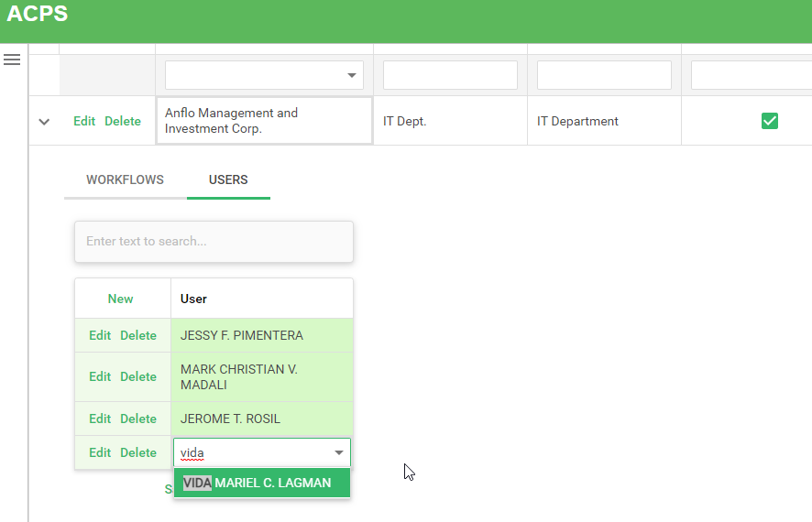Screen dimensions: 812x522
Task: Click Edit on the vida input row
Action: (x=100, y=452)
